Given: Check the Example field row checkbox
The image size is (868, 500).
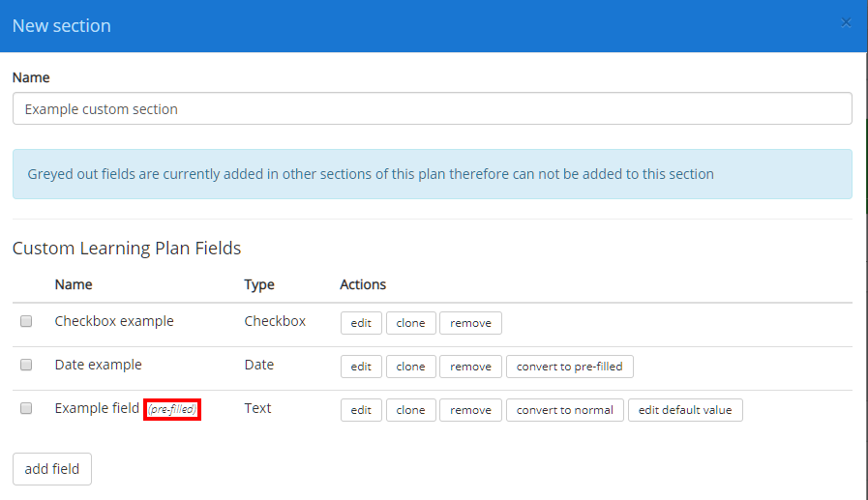Looking at the screenshot, I should point(26,408).
